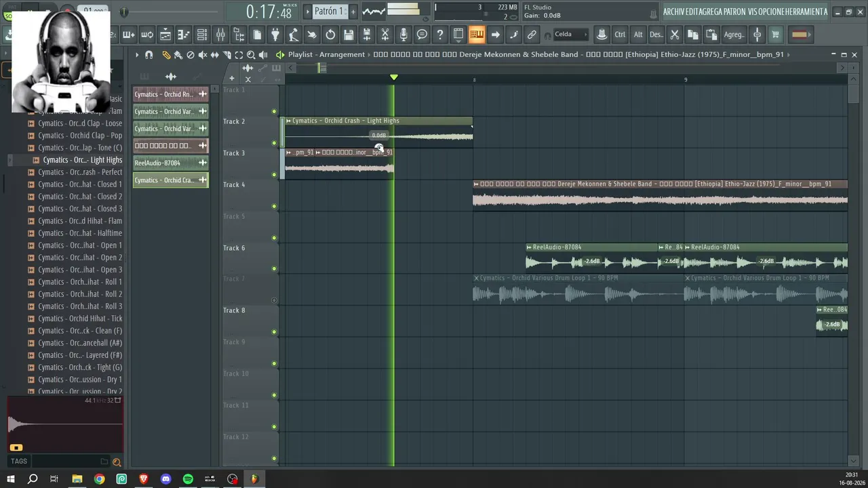Image resolution: width=868 pixels, height=488 pixels.
Task: Select the zoom tool in Playlist
Action: pyautogui.click(x=251, y=55)
